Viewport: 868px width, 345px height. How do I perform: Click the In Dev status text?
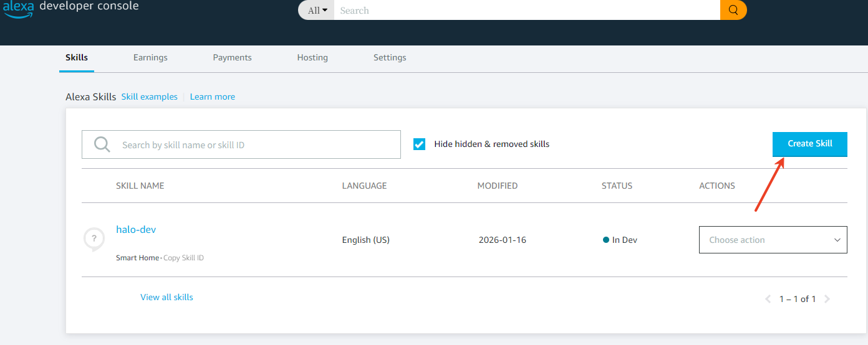(x=625, y=240)
